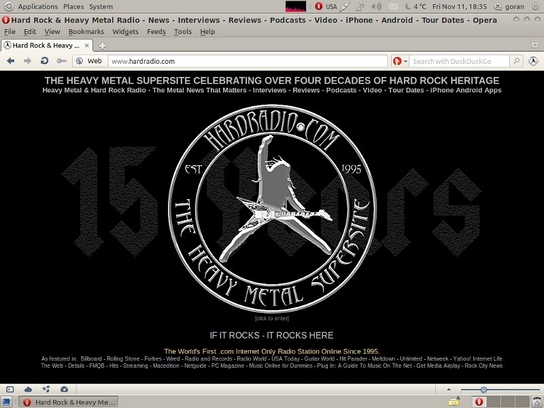
Task: Open the Applications menu in top panel
Action: [38, 7]
